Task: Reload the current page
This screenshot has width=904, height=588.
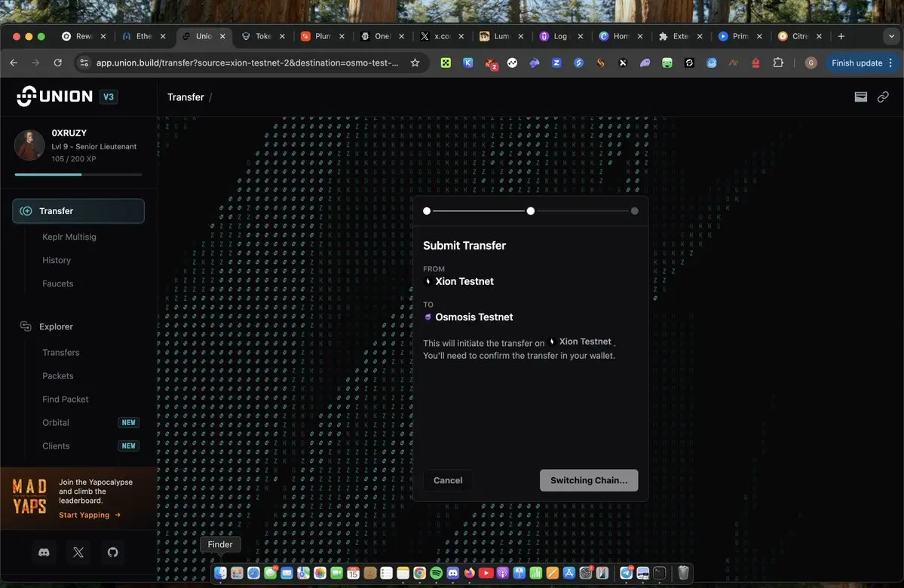Action: point(57,63)
